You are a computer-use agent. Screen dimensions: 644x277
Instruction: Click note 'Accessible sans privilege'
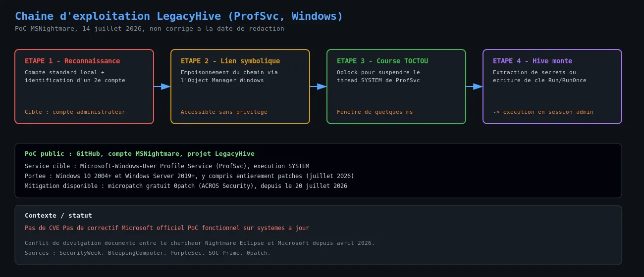pyautogui.click(x=224, y=112)
